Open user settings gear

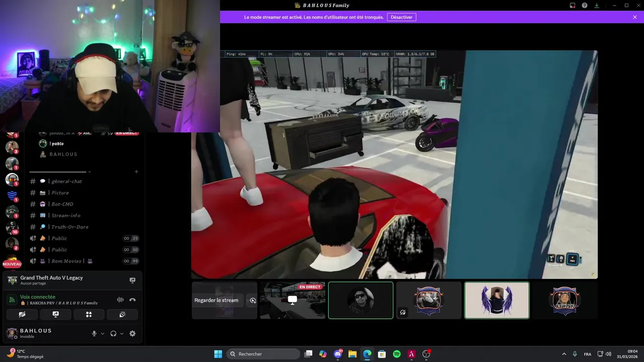pyautogui.click(x=132, y=333)
